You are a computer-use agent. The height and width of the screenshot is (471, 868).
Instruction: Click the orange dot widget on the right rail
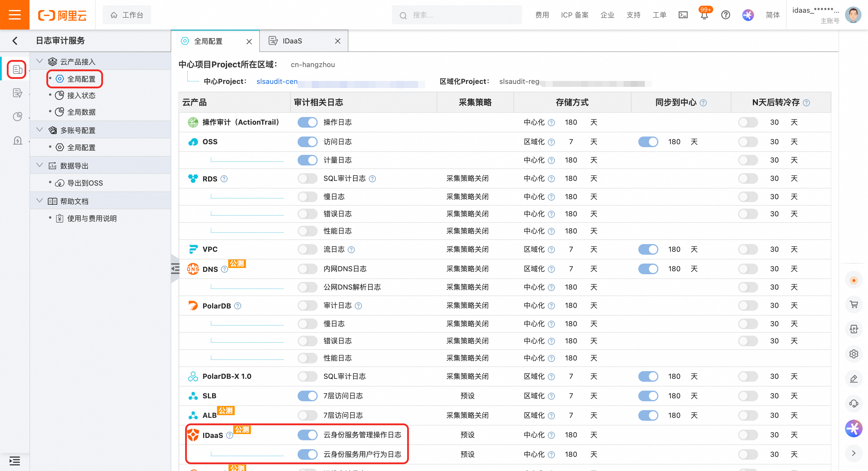coord(854,280)
